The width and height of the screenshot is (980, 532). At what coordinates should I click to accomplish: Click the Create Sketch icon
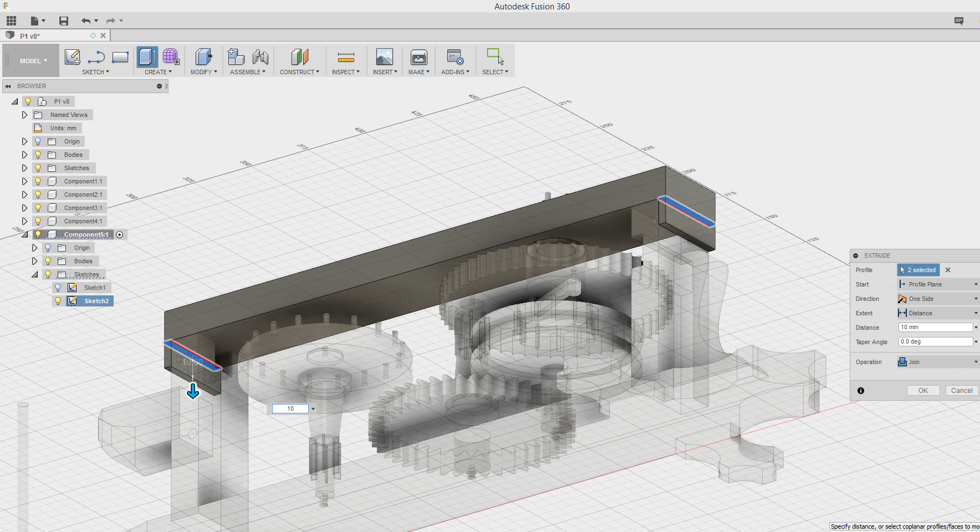pos(73,57)
